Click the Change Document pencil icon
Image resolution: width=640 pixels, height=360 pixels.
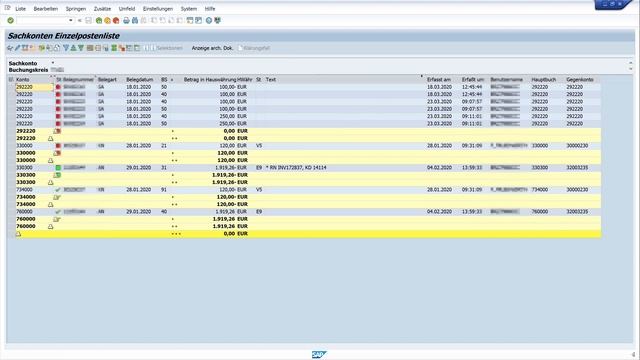click(17, 48)
